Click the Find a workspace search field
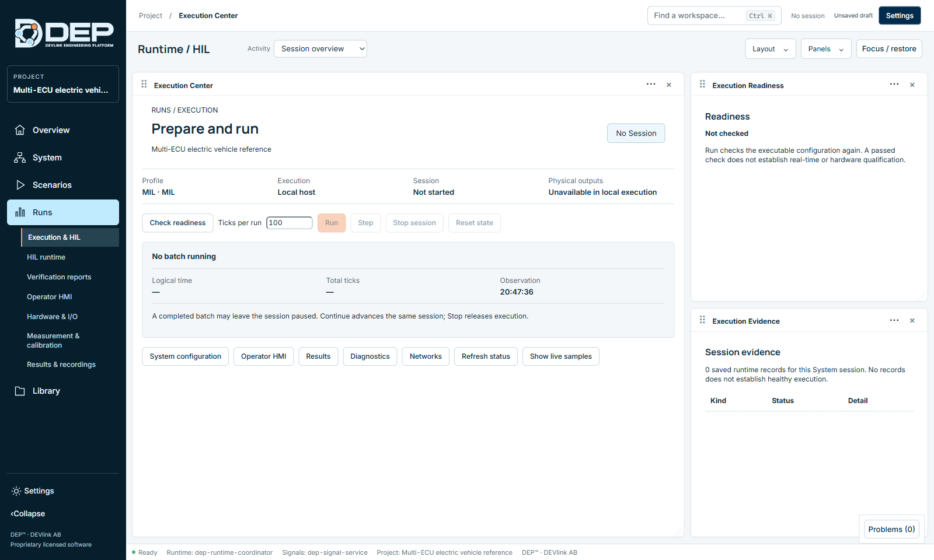The width and height of the screenshot is (934, 560). tap(714, 16)
